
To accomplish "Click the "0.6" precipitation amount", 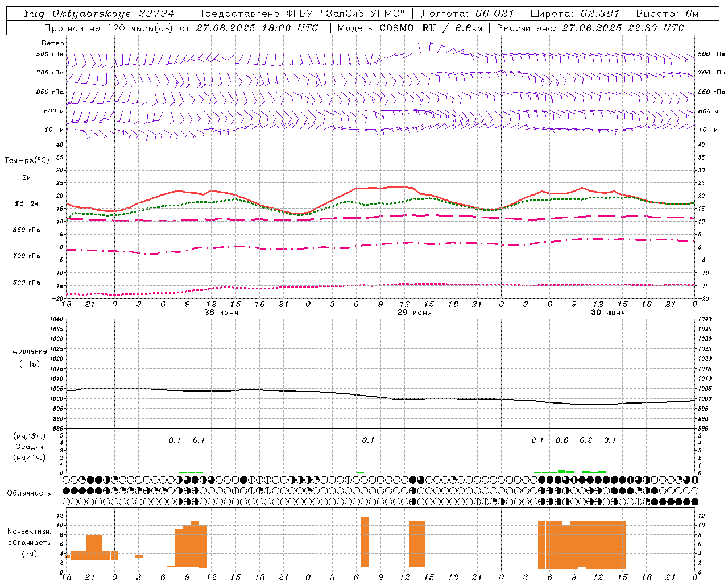I will coord(562,440).
